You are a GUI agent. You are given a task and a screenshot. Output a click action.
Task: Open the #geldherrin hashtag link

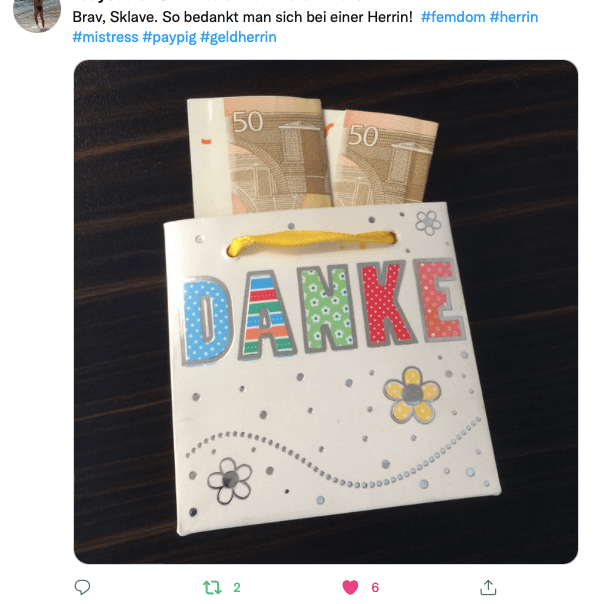(x=238, y=37)
